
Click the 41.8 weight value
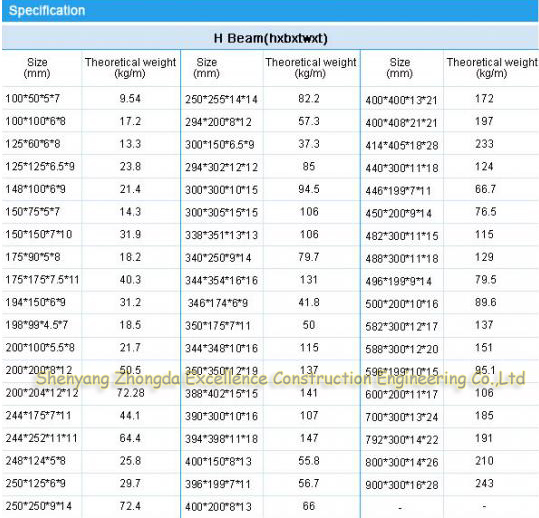coord(309,302)
